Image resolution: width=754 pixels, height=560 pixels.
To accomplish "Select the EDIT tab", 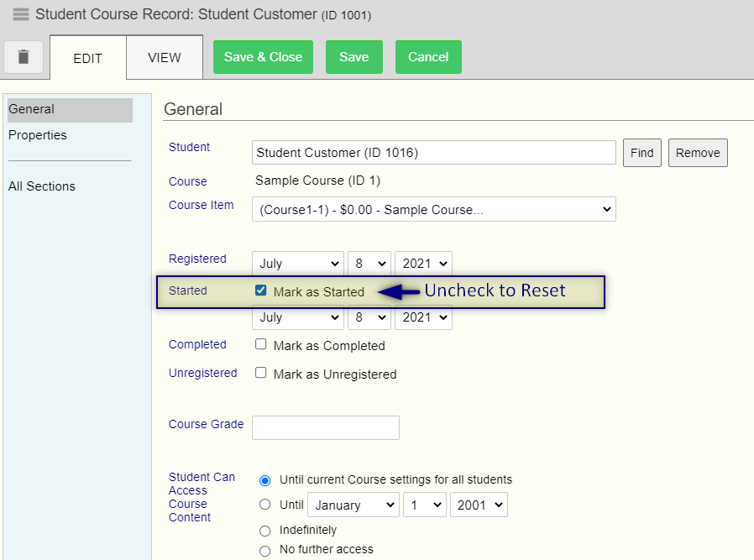I will tap(88, 58).
